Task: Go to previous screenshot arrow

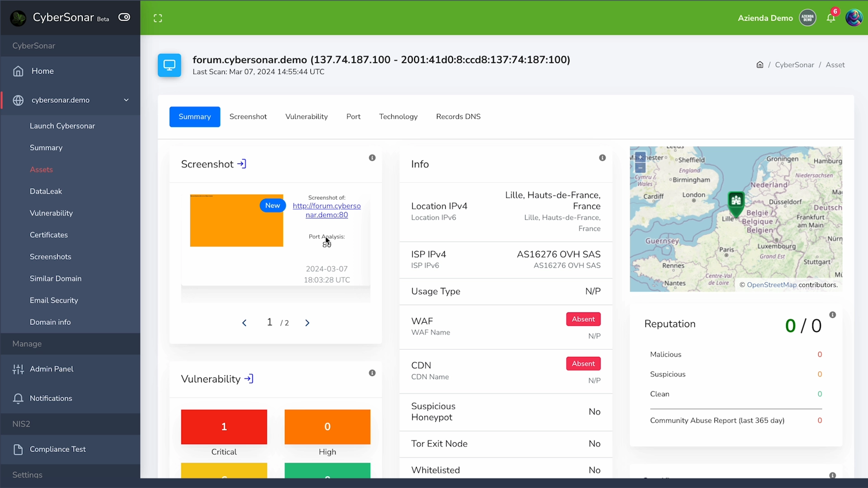Action: [x=244, y=323]
